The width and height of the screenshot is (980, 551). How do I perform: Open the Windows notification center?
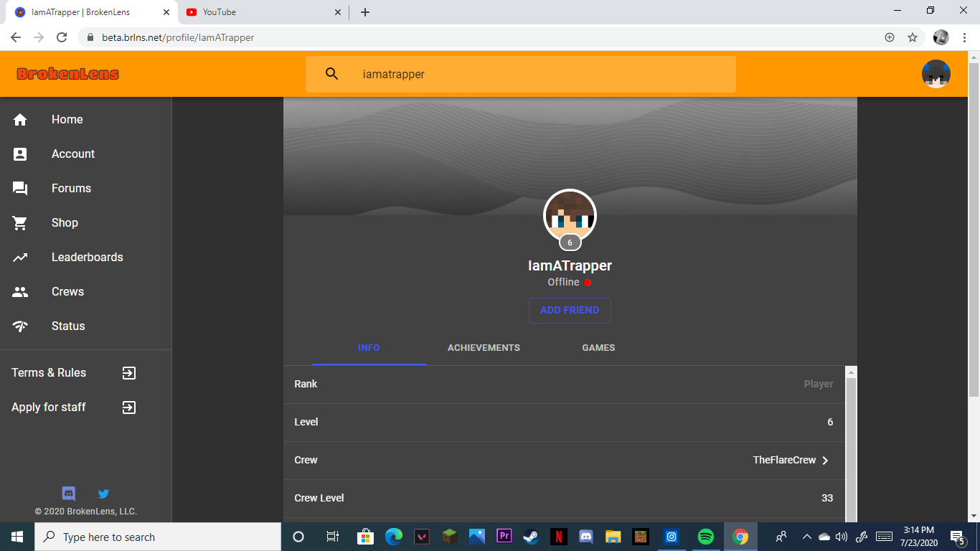point(957,537)
